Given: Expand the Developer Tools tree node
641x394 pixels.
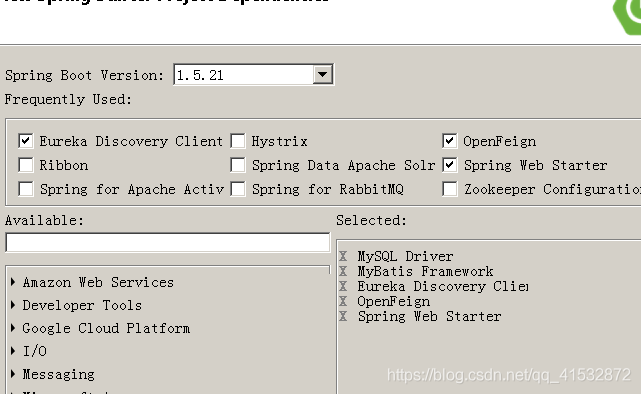Looking at the screenshot, I should [13, 305].
